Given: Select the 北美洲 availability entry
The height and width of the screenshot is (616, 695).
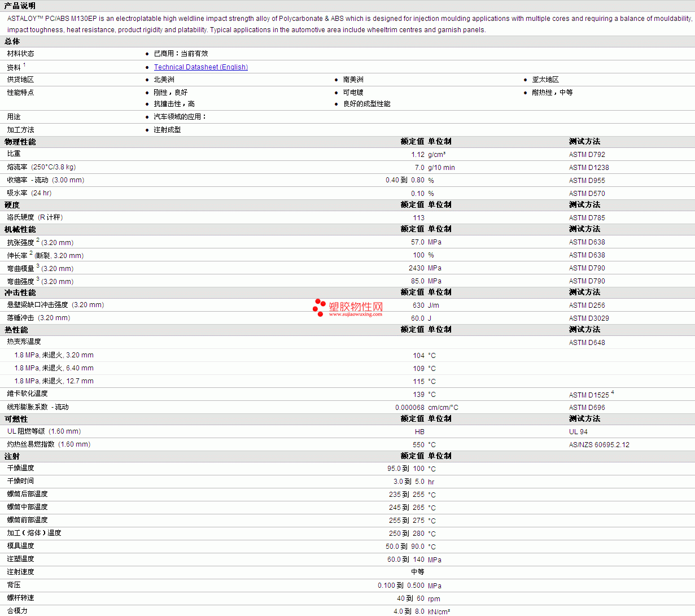Looking at the screenshot, I should tap(164, 80).
